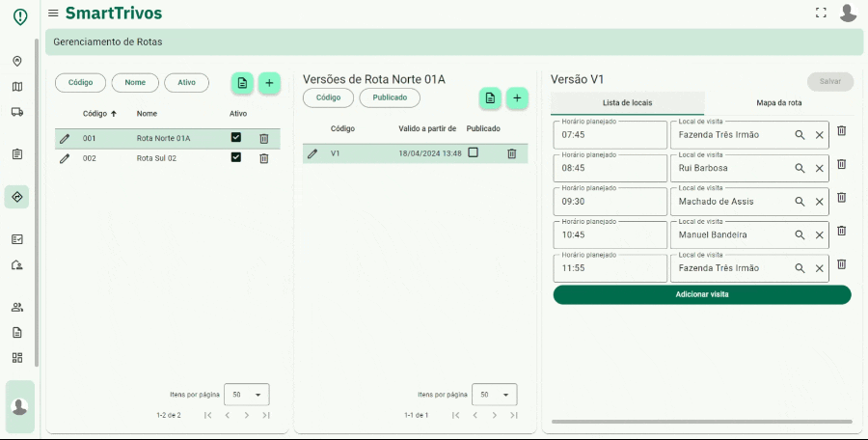
Task: Search location in Machado de Assis field
Action: tap(800, 202)
